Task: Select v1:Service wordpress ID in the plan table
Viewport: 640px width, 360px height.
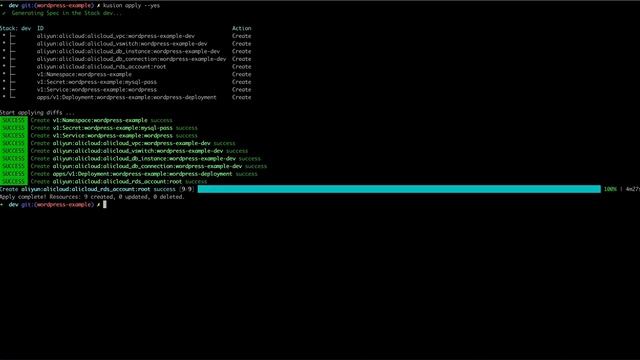Action: click(x=97, y=89)
